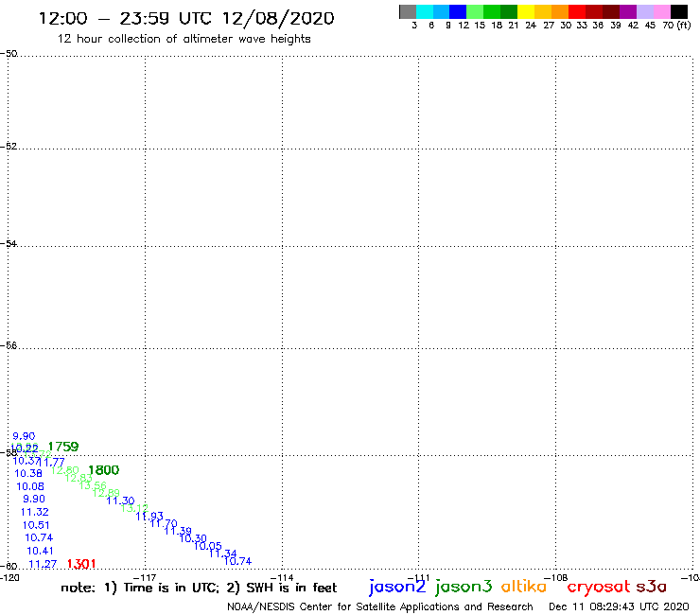700x615 pixels.
Task: Click the '70 (ft)' legend label
Action: point(676,26)
